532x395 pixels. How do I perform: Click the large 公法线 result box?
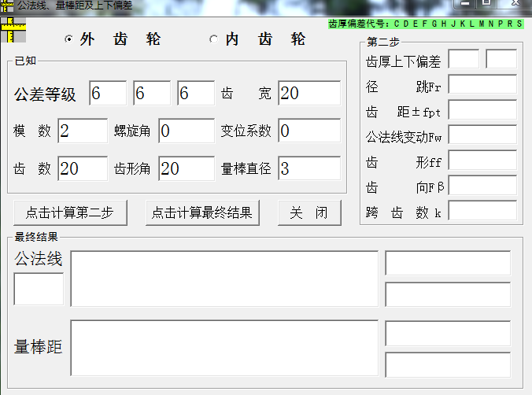coord(224,279)
